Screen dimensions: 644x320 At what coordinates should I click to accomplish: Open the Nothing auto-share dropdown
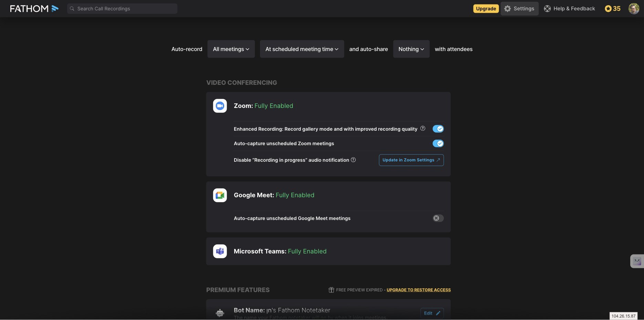pyautogui.click(x=411, y=49)
